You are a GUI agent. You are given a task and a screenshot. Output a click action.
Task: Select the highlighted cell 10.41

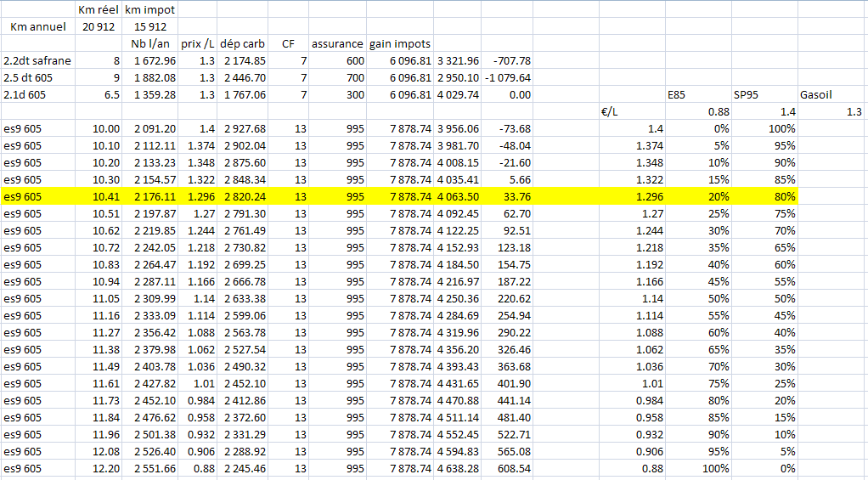pos(99,196)
